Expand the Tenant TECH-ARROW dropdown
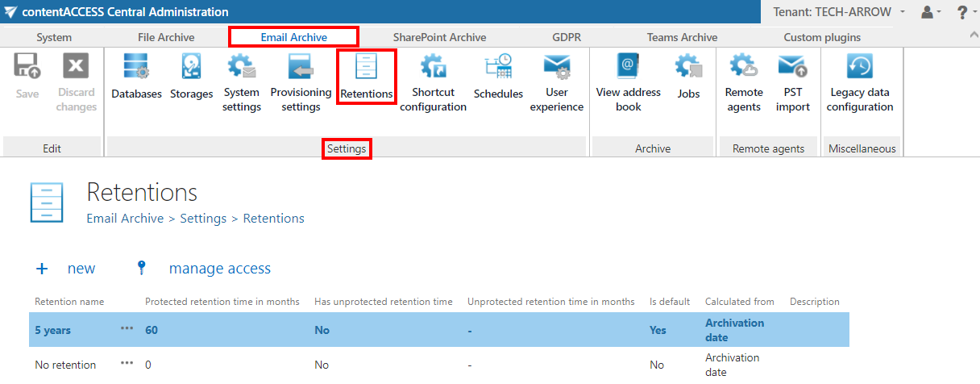 pos(838,12)
